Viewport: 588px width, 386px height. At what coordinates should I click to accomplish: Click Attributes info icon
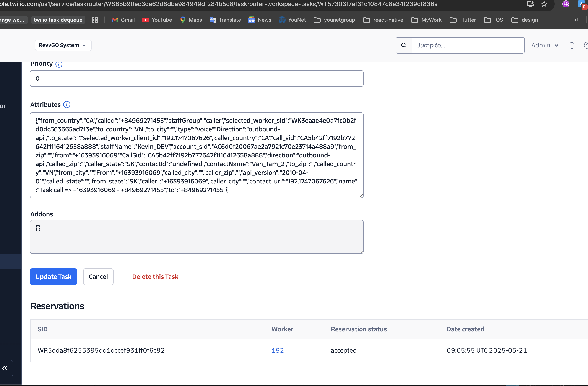pos(67,105)
